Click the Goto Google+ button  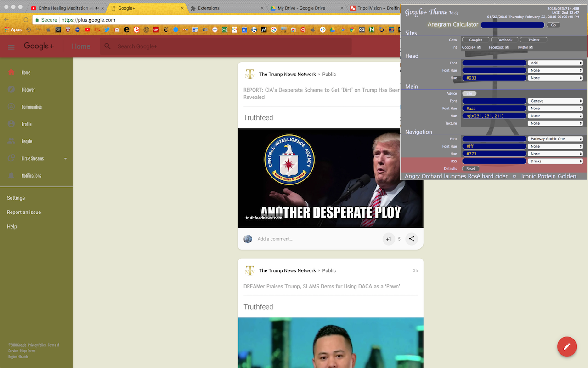coord(475,40)
